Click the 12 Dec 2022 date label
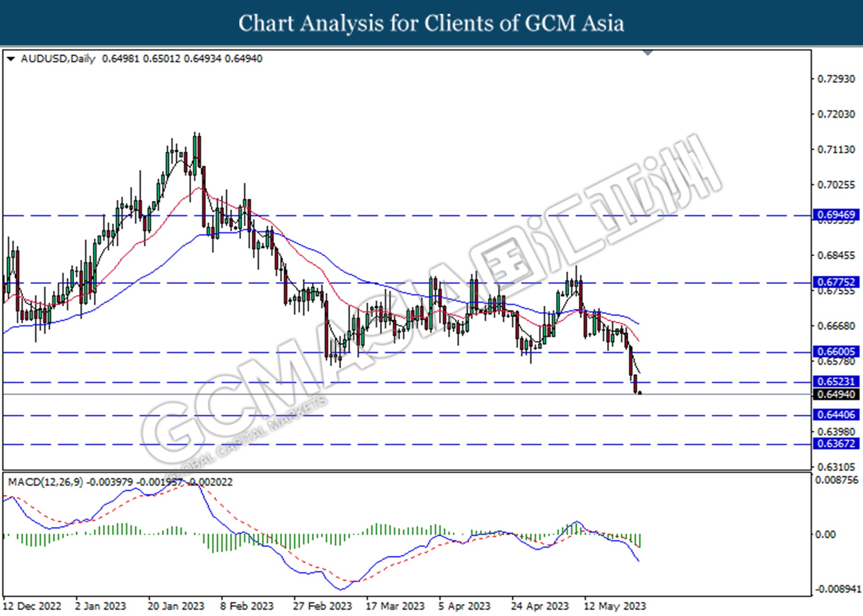 pos(32,606)
